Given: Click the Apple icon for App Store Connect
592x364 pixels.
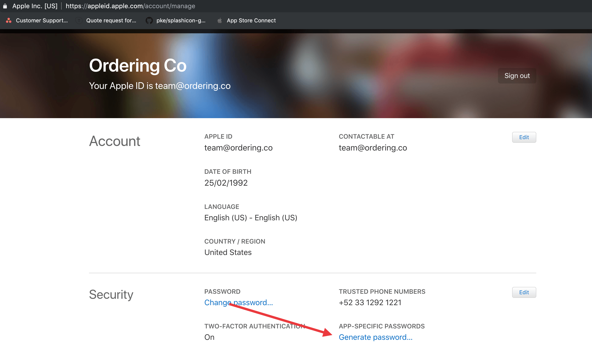Looking at the screenshot, I should coord(219,21).
